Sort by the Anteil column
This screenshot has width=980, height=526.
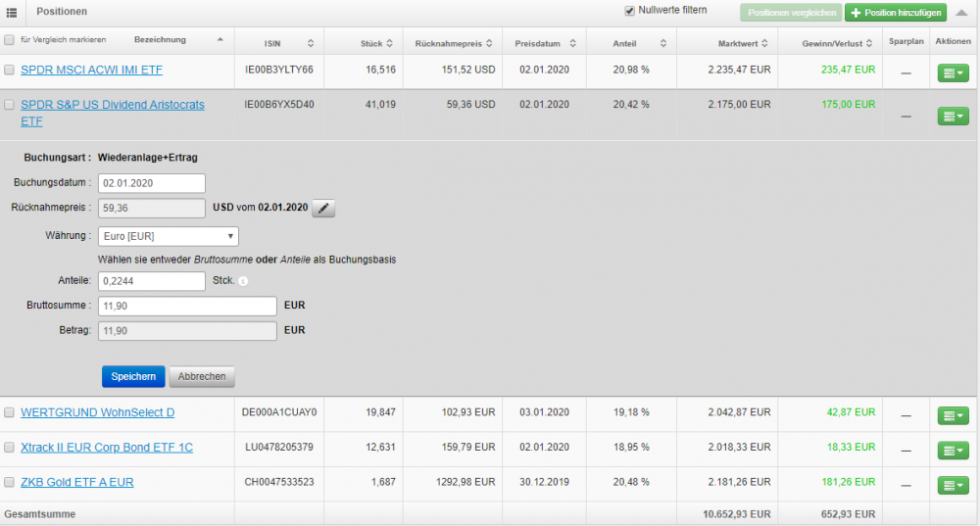tap(663, 43)
